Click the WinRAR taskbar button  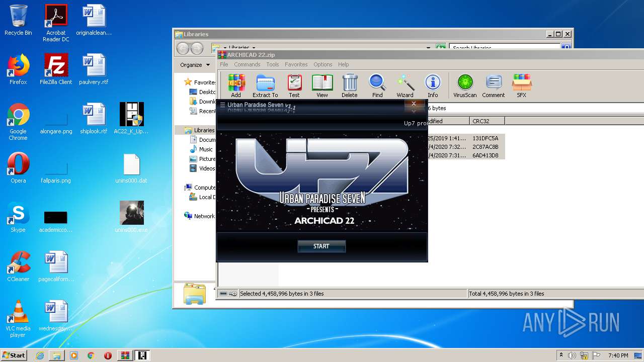(125, 355)
